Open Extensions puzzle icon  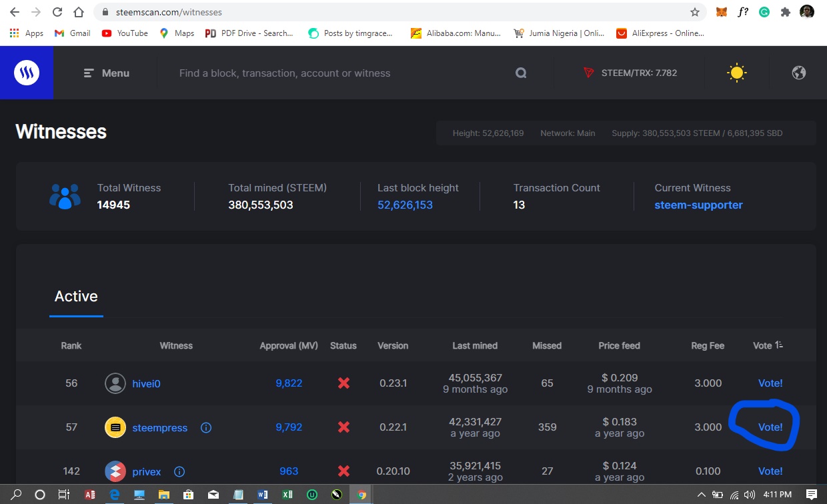point(786,12)
